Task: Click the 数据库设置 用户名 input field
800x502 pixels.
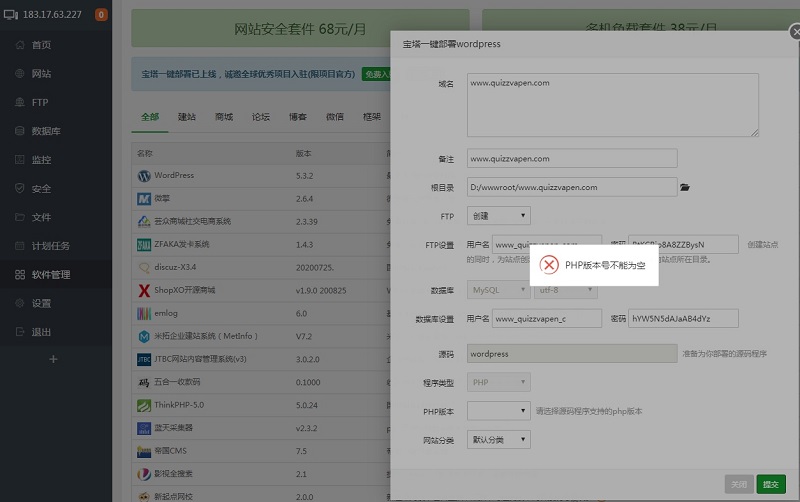Action: point(546,318)
